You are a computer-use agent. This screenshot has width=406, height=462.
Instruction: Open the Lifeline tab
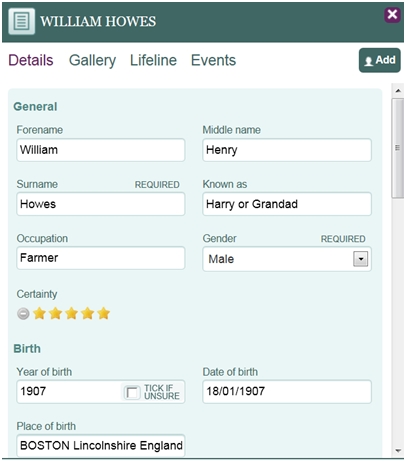pyautogui.click(x=153, y=60)
